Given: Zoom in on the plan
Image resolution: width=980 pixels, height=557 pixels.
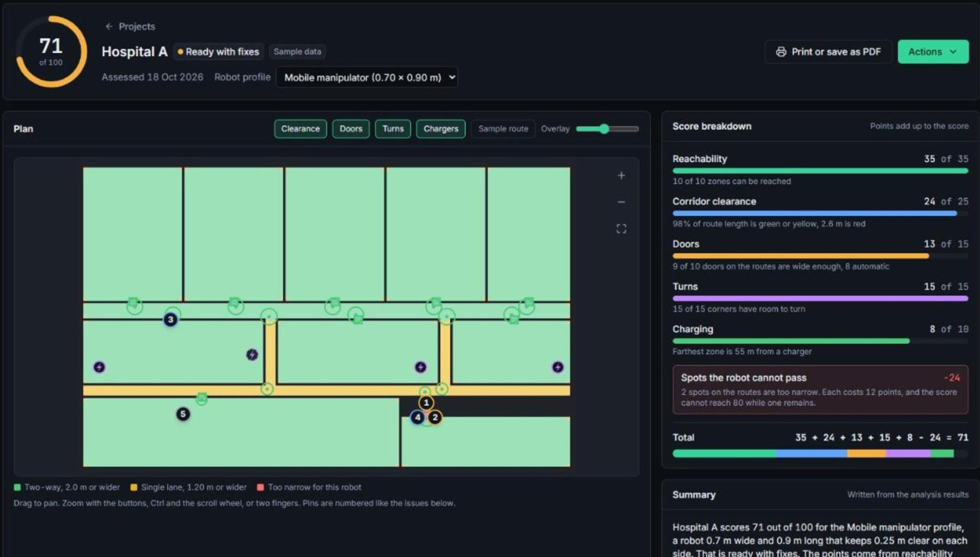Looking at the screenshot, I should point(621,175).
